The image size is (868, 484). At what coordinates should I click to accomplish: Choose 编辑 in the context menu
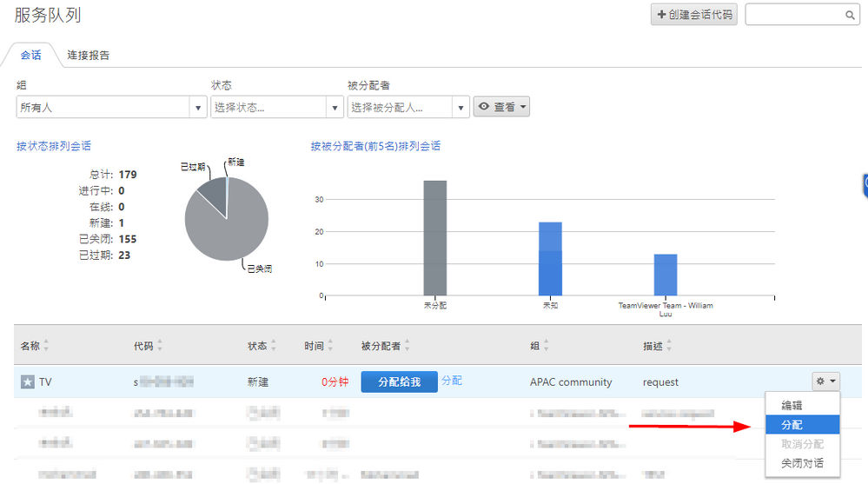[802, 406]
